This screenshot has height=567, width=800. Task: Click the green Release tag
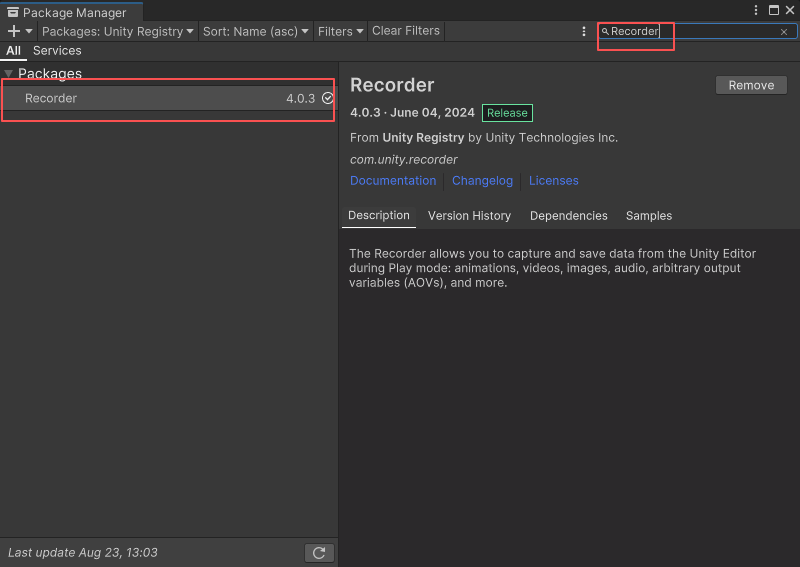[x=507, y=113]
